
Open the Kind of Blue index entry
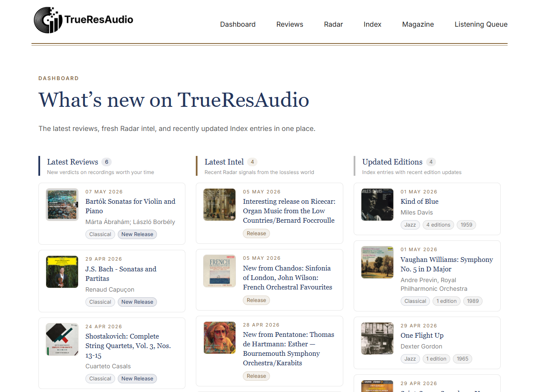coord(419,201)
